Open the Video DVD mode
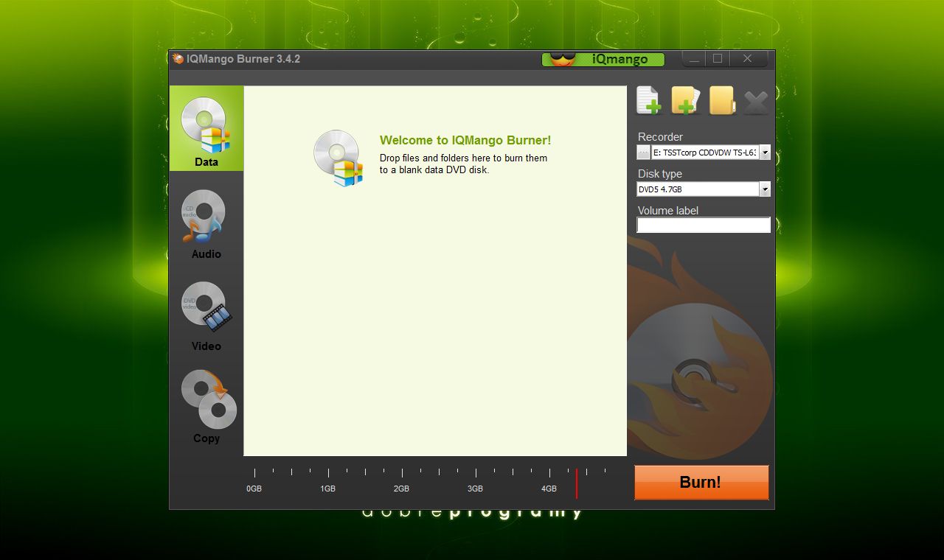 (206, 317)
